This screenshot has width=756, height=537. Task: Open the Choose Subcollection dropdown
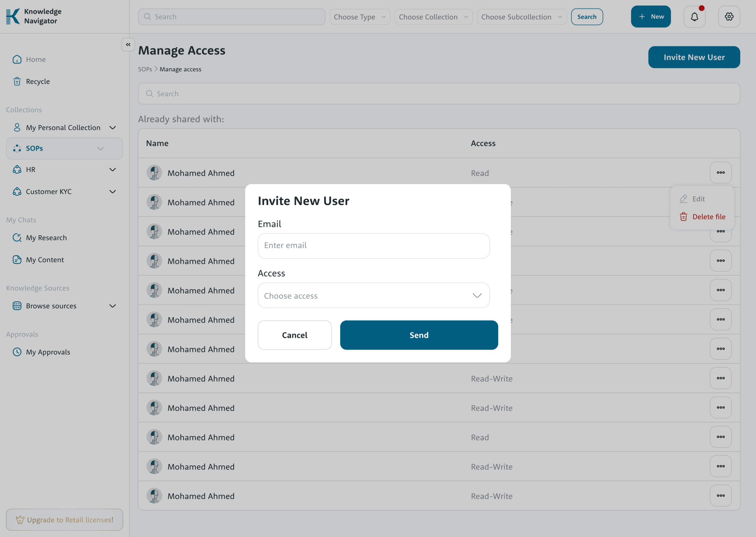(x=522, y=17)
